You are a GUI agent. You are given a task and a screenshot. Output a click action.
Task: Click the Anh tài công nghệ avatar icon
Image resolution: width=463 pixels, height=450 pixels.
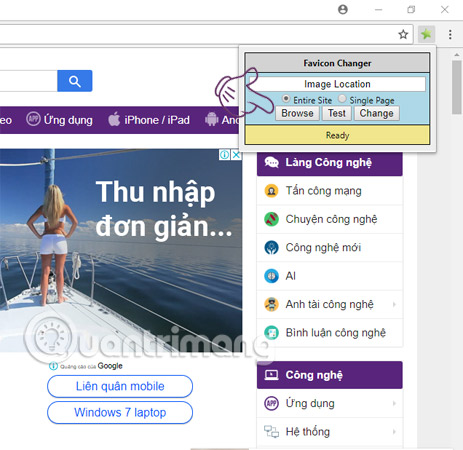271,304
